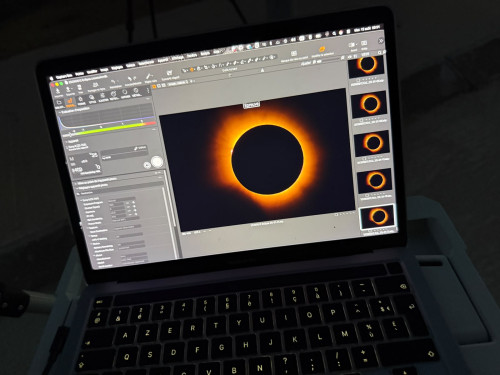Image resolution: width=500 pixels, height=375 pixels.
Task: Click the exposure meter bar under histogram
Action: [x=110, y=129]
